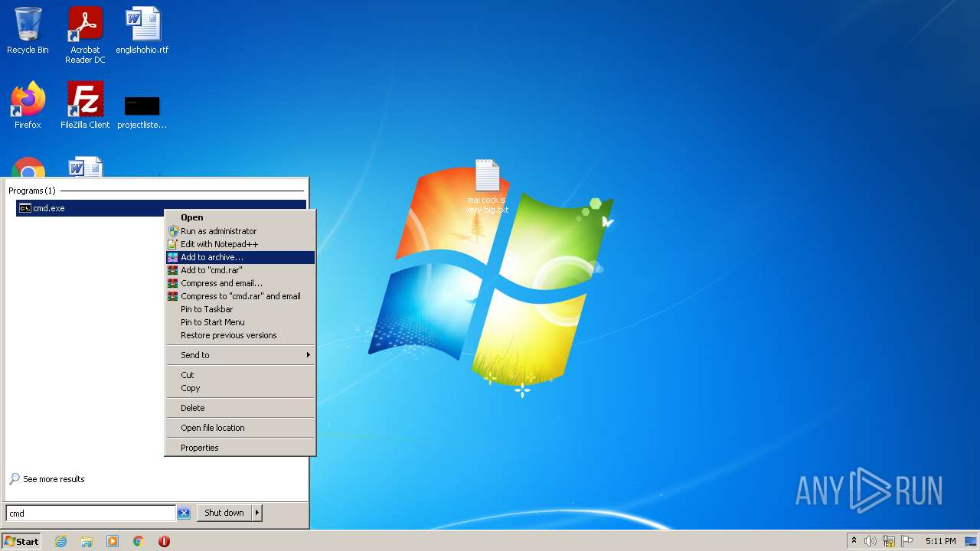
Task: Click the Action Center flag icon
Action: (x=907, y=541)
